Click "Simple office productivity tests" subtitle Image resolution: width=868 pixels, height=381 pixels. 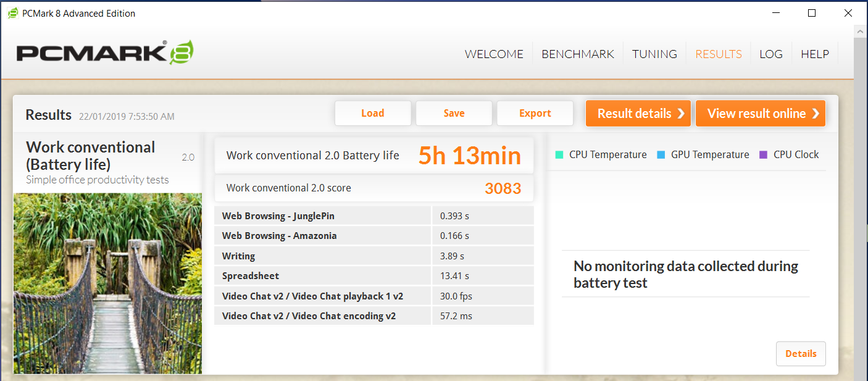pos(98,180)
